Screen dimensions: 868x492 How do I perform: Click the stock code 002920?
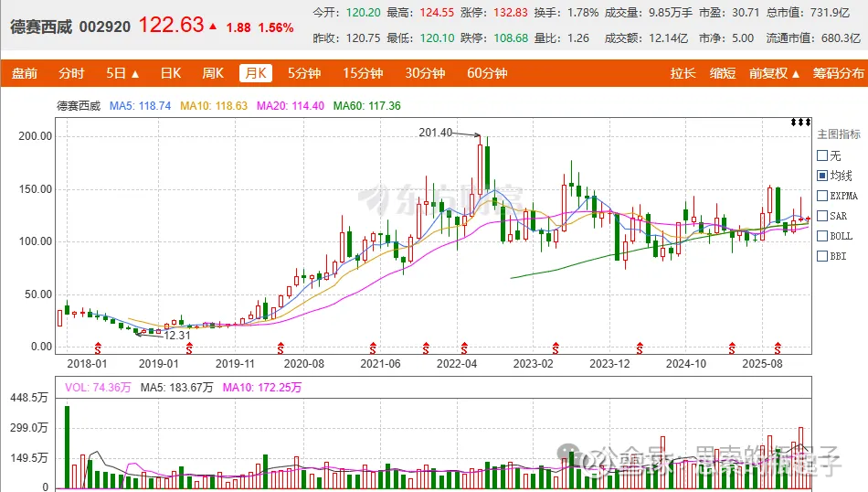tap(105, 27)
